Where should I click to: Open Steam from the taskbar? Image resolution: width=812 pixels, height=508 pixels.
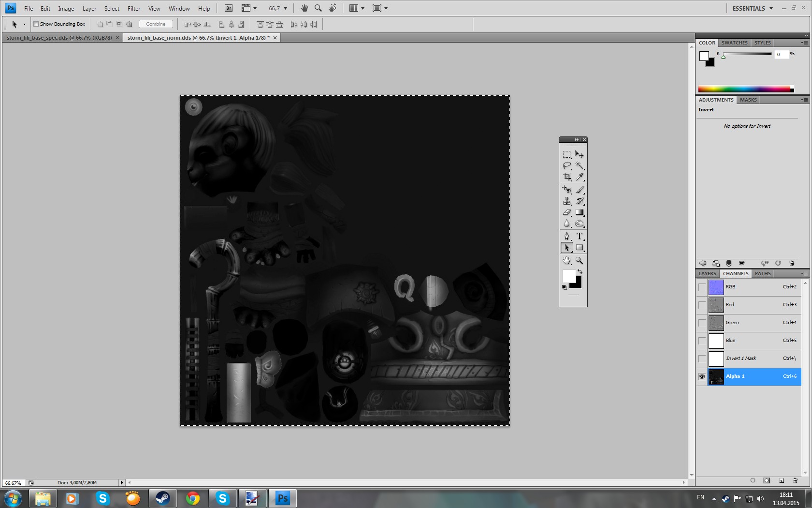[x=163, y=498]
